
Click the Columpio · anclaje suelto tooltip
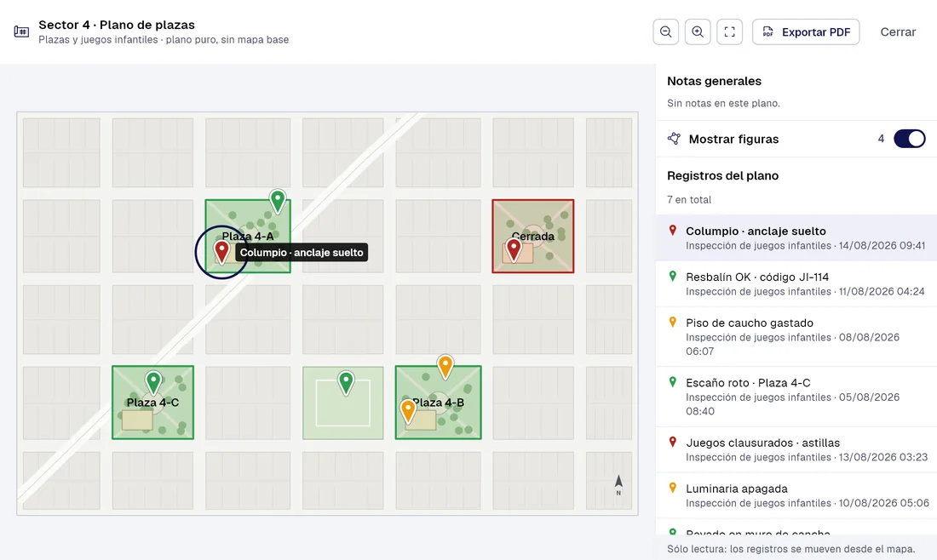click(302, 253)
